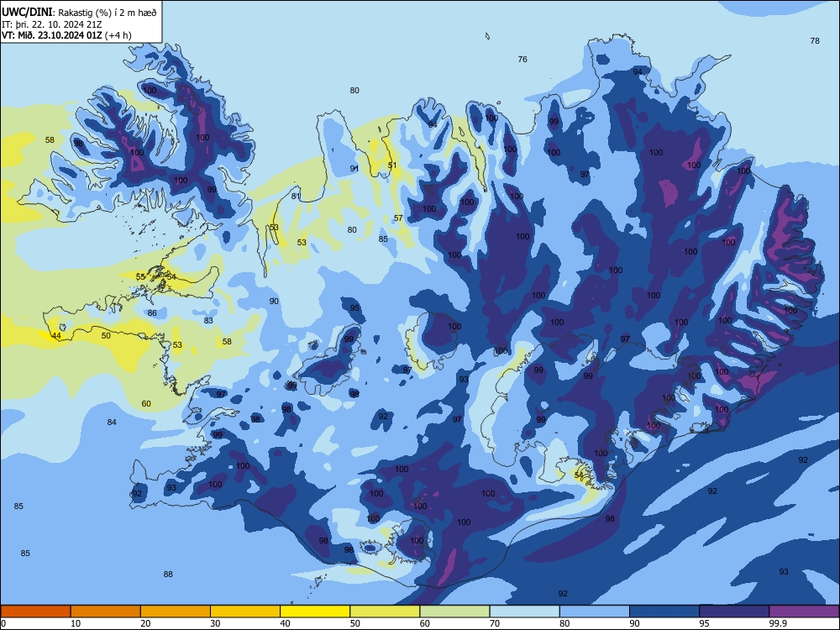The image size is (840, 630).
Task: Click the legend tick label '40'
Action: click(285, 623)
